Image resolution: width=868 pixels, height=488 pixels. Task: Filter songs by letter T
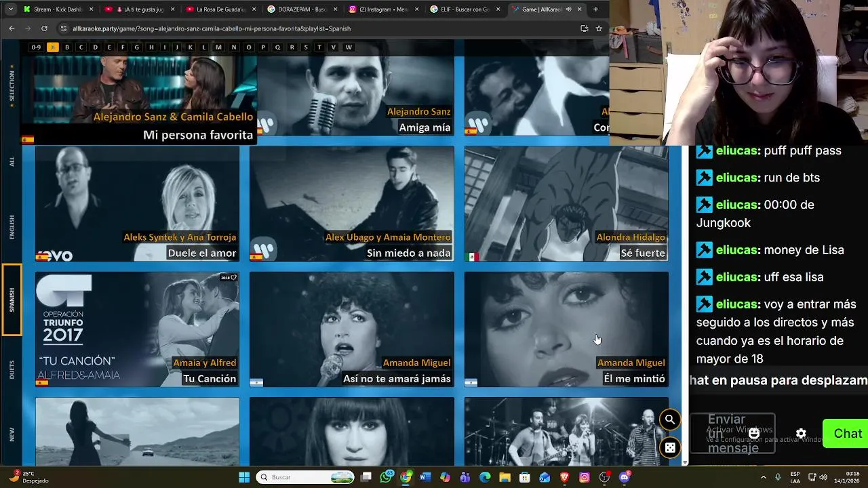point(319,47)
